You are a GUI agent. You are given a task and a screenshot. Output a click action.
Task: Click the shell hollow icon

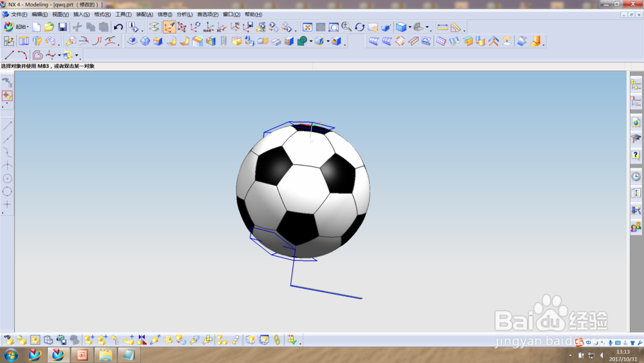(211, 41)
